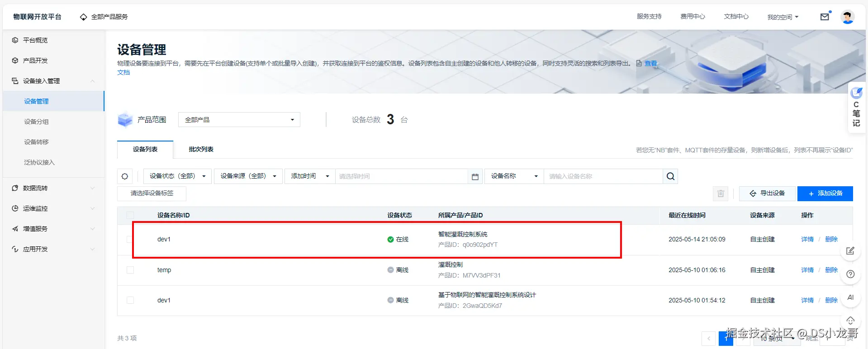Expand the 我的空间 menu
Viewport: 868px width, 349px height.
[x=783, y=17]
